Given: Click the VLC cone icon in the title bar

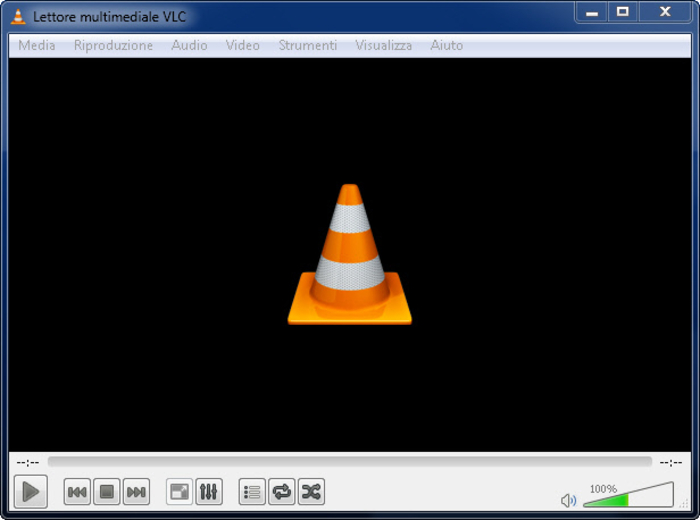Looking at the screenshot, I should coord(18,17).
